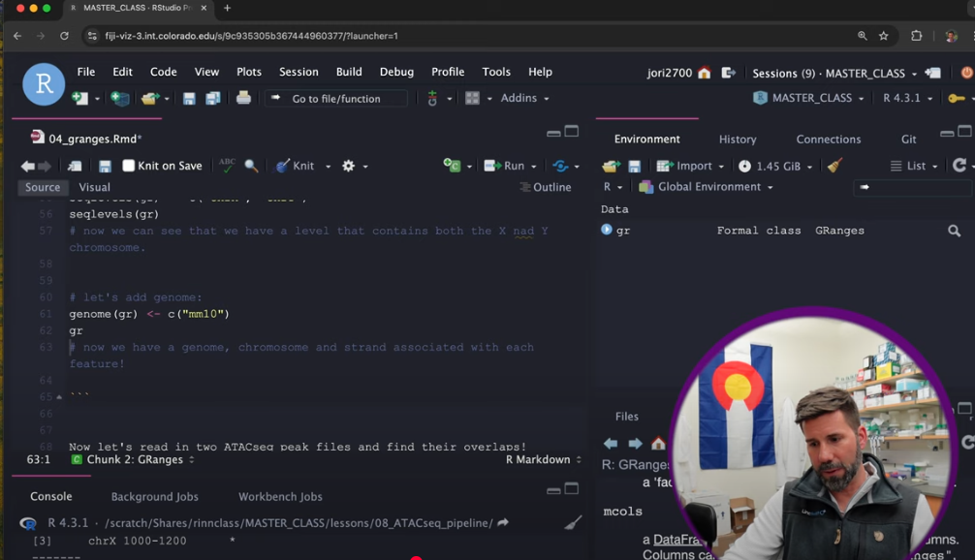
Task: Open the Import dataset dropdown
Action: point(690,166)
